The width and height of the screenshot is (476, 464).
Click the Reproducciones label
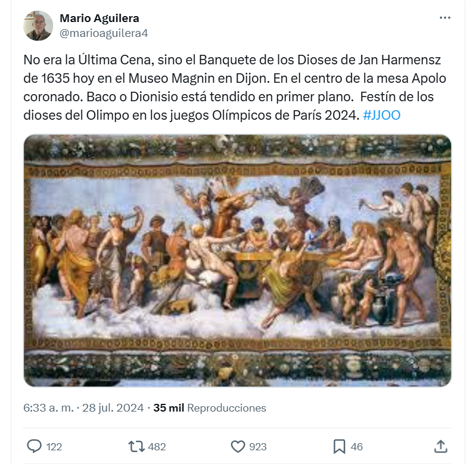[226, 408]
